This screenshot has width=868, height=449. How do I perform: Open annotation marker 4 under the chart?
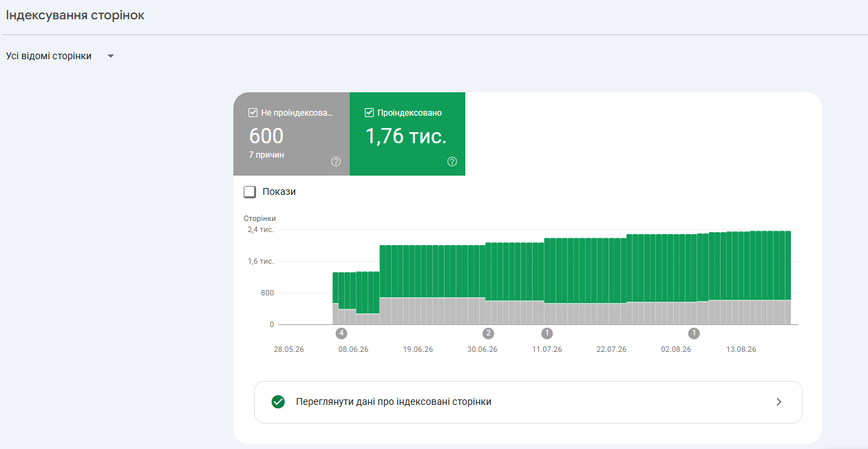(341, 333)
